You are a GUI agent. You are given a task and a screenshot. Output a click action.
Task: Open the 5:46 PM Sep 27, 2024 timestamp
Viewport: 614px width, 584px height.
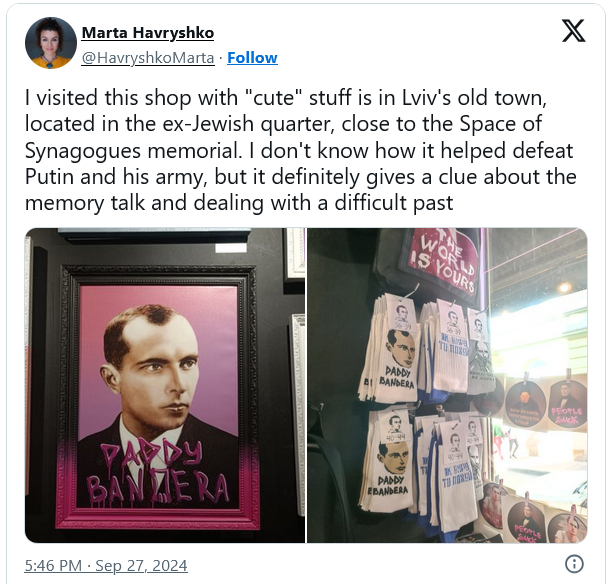click(106, 566)
